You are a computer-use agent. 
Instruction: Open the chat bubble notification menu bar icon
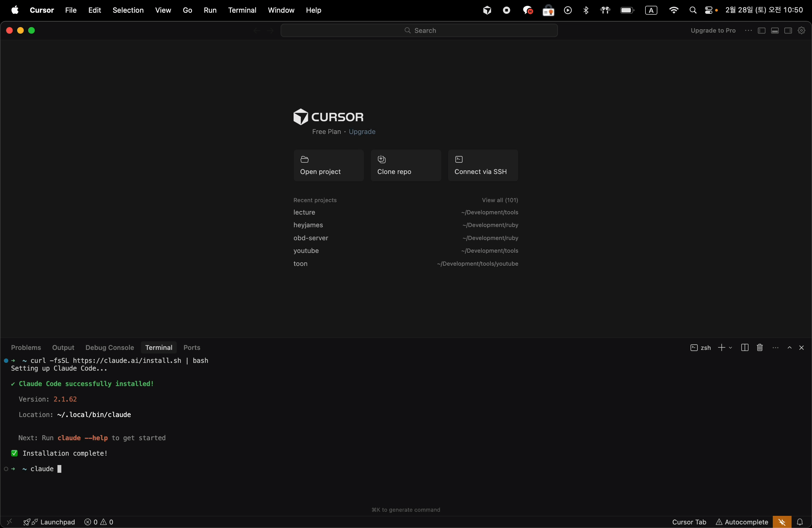click(528, 10)
